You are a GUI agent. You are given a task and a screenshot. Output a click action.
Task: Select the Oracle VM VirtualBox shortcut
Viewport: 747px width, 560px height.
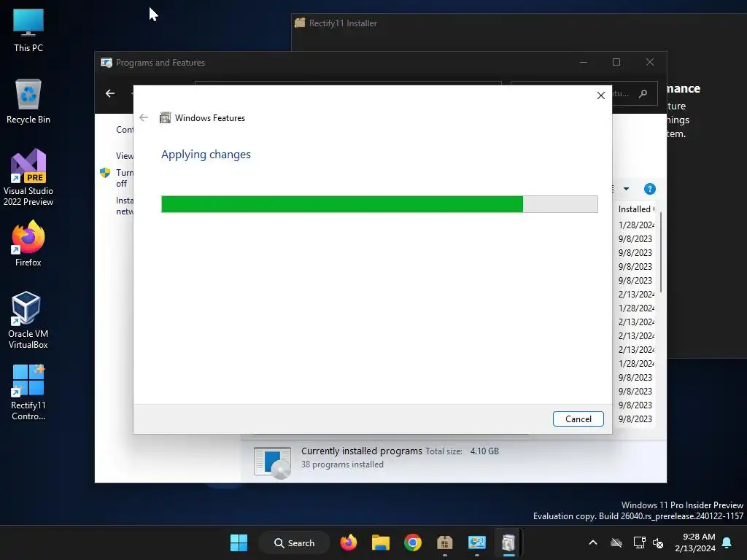click(x=28, y=320)
